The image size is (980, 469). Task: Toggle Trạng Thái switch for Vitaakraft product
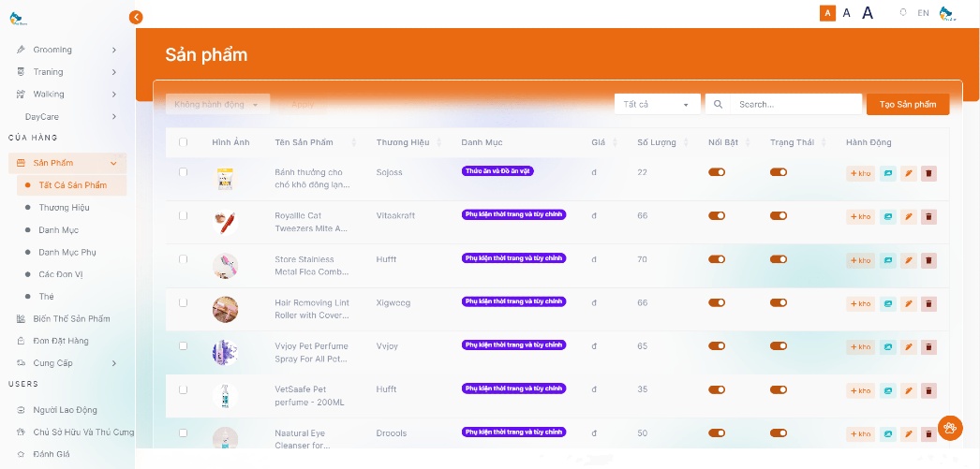point(778,216)
